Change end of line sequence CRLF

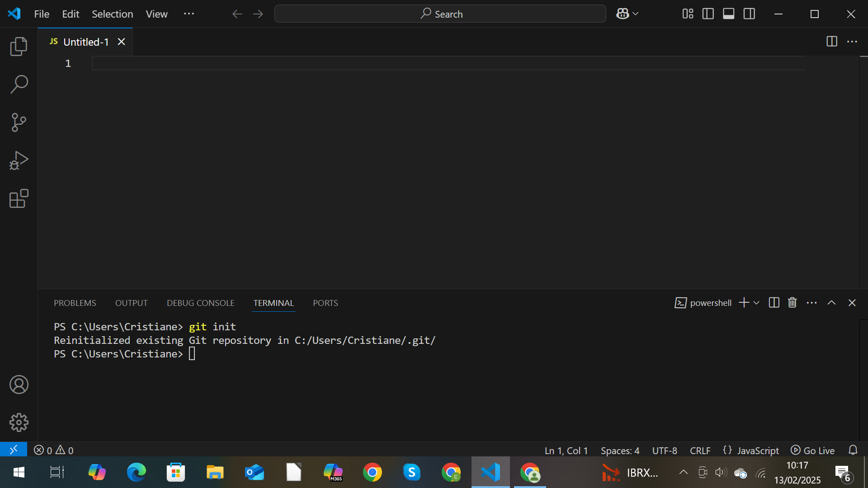pos(700,450)
